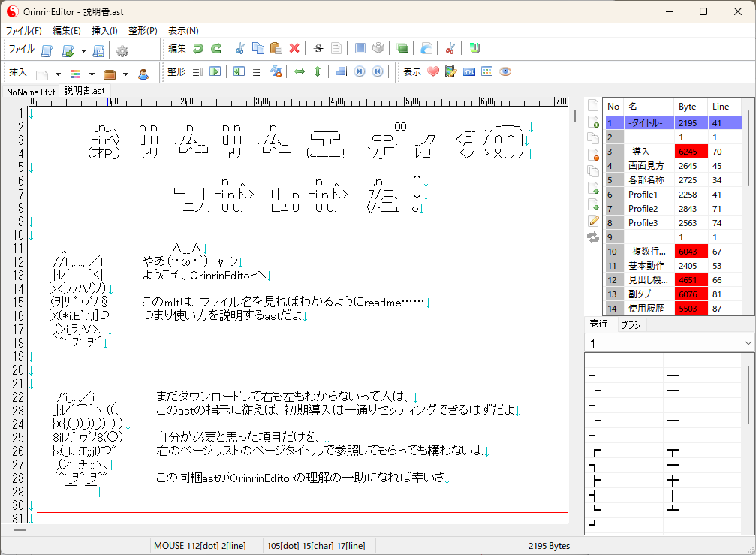Click the move page up green arrow icon
The height and width of the screenshot is (555, 756).
pos(593,188)
